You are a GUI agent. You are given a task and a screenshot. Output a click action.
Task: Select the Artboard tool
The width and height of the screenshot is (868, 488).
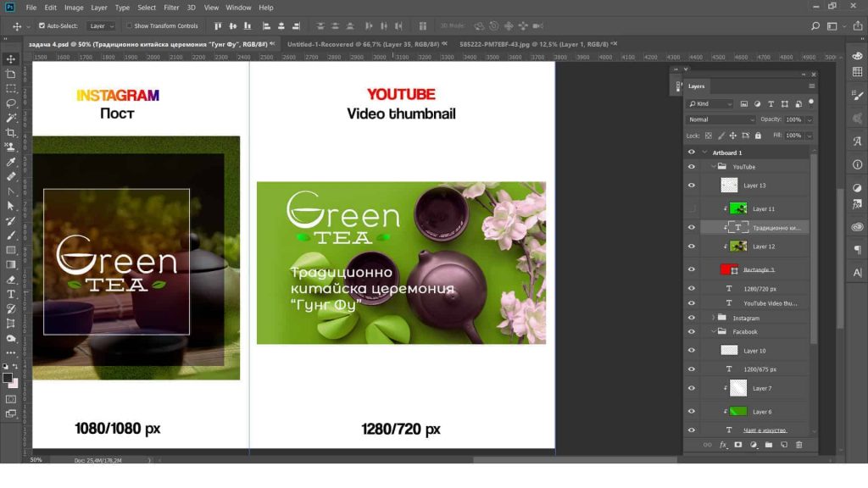pyautogui.click(x=10, y=74)
